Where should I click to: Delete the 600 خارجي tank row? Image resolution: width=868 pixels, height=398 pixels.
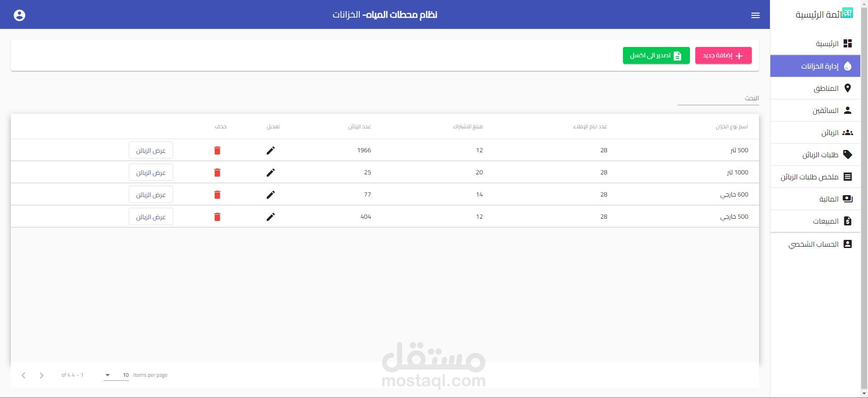[217, 195]
